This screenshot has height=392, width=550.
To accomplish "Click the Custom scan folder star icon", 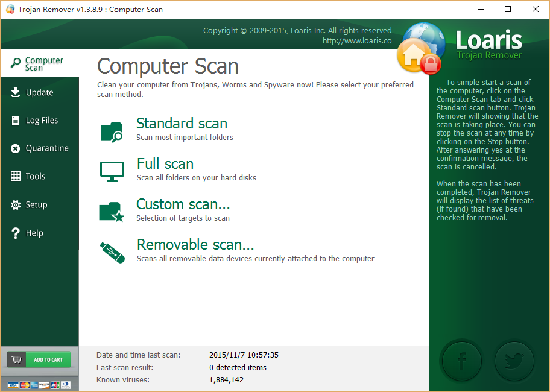I will 112,212.
